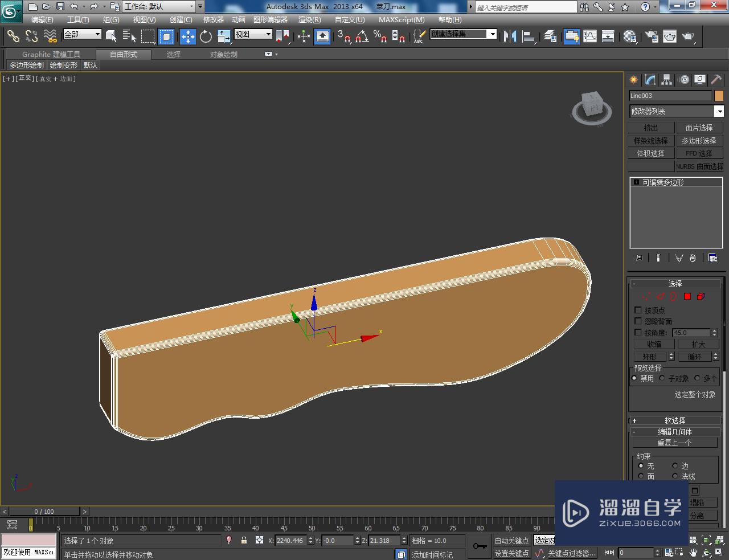
Task: Open the 全部 selection filter dropdown
Action: coord(82,34)
